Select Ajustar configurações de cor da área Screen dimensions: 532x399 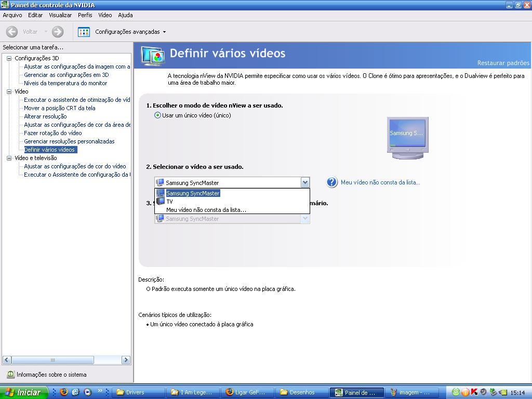click(77, 125)
